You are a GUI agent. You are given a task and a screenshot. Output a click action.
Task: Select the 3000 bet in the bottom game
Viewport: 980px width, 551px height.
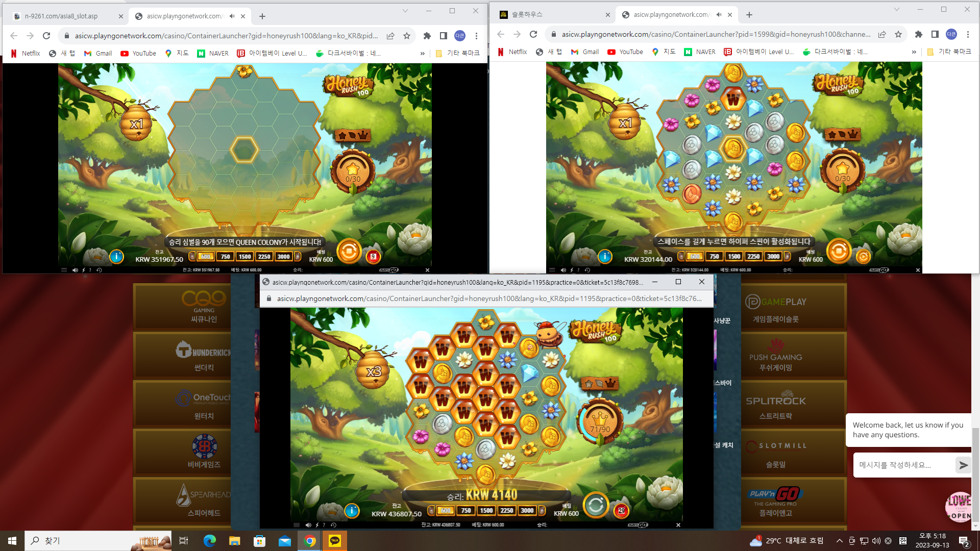coord(527,510)
